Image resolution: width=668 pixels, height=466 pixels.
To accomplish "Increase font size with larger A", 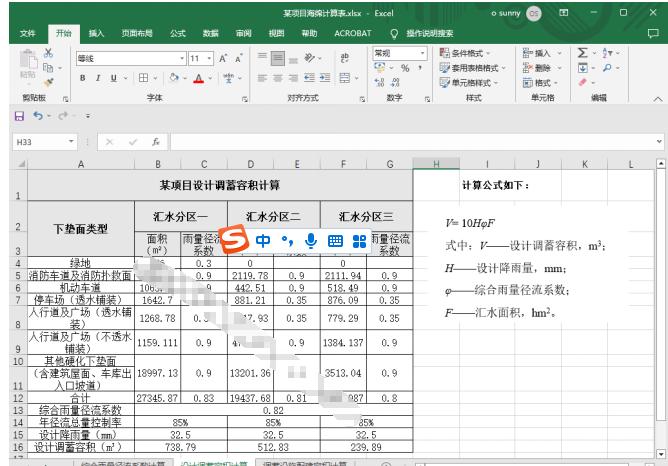I will [223, 58].
